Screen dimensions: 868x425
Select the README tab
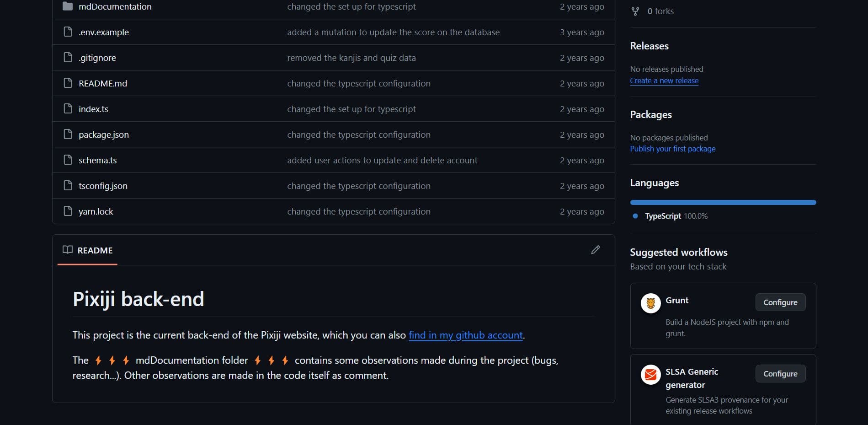click(x=88, y=250)
